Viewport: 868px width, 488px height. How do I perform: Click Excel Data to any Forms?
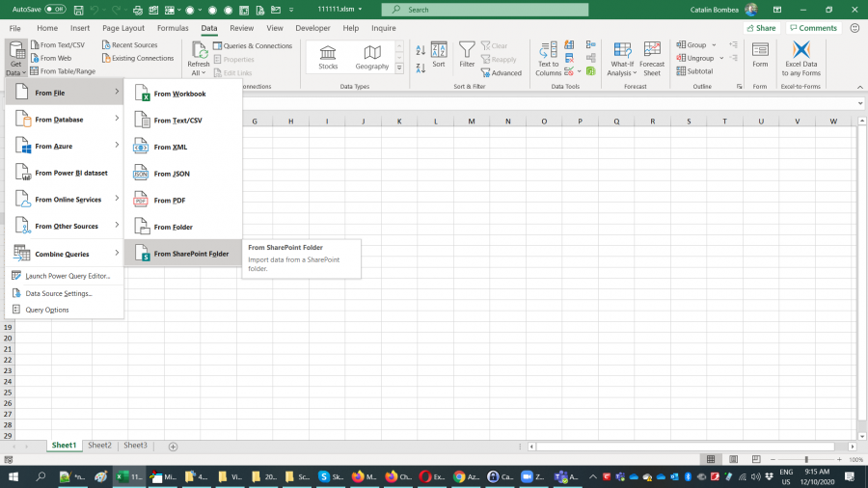pyautogui.click(x=801, y=59)
